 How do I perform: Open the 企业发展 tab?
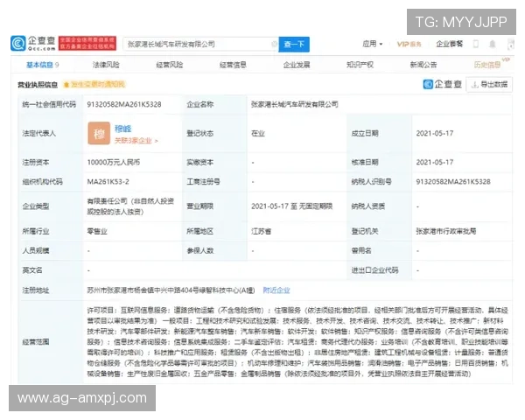tap(297, 65)
